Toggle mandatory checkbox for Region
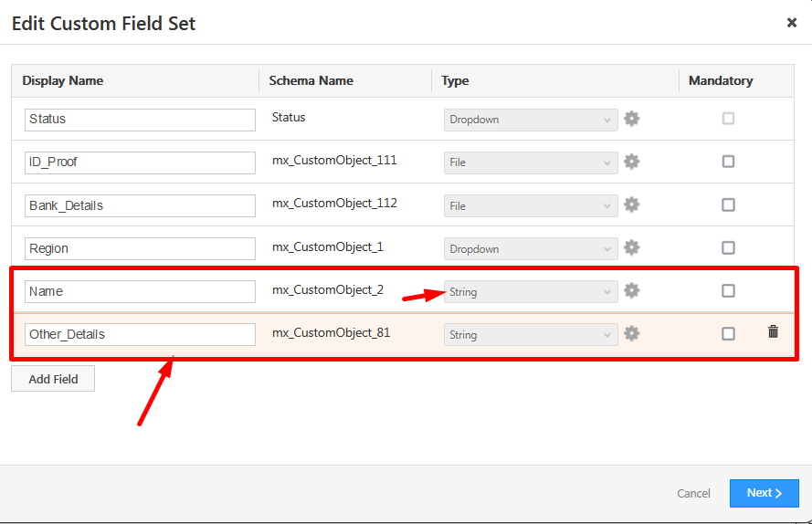 click(x=728, y=247)
